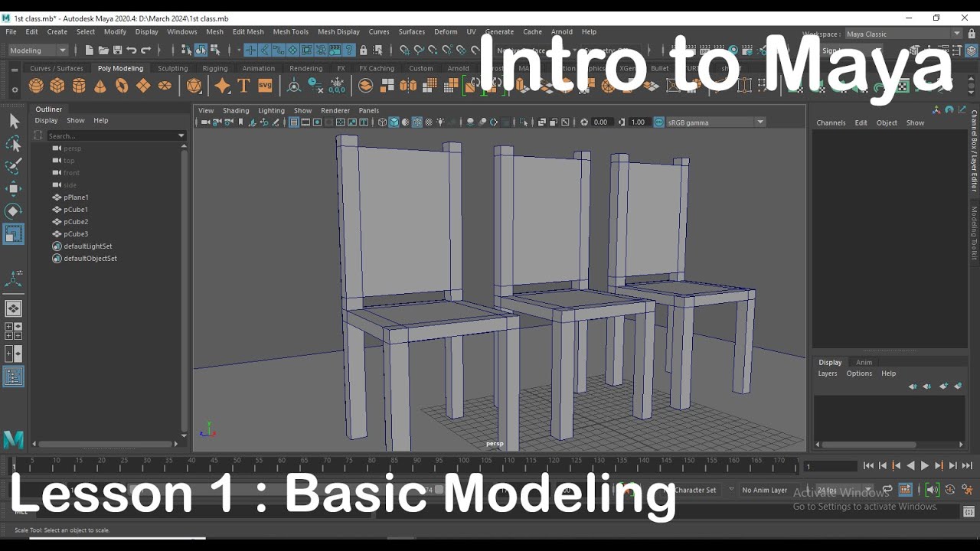
Task: Switch to the Sculpting shelf tab
Action: click(x=173, y=68)
